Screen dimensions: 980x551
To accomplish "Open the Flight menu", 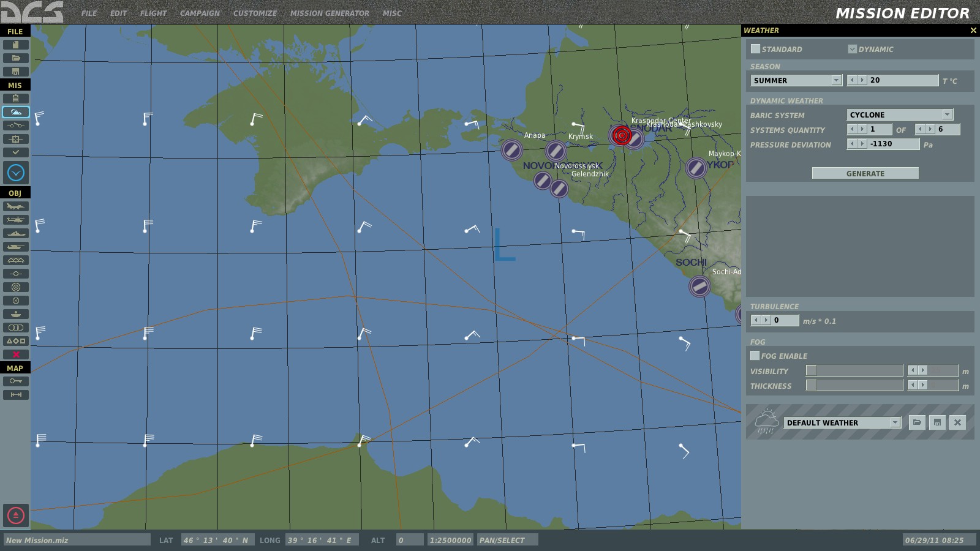I will [x=153, y=13].
